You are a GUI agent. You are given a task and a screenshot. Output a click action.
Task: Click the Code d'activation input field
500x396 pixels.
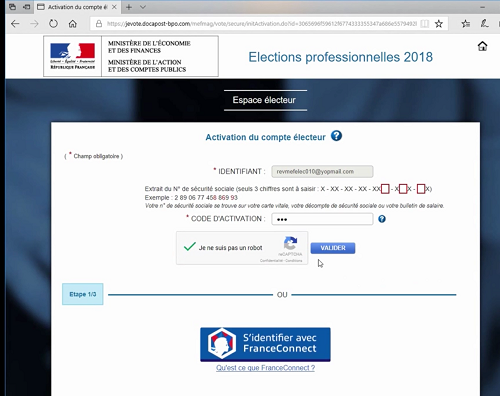[322, 219]
